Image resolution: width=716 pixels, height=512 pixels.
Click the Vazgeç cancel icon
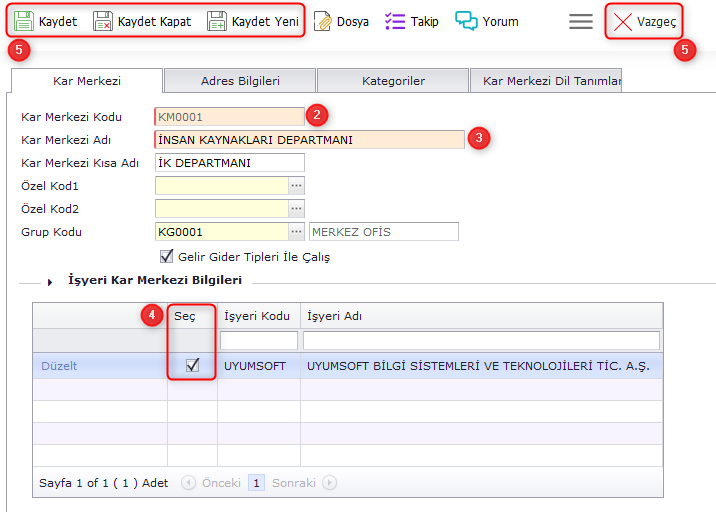[623, 21]
